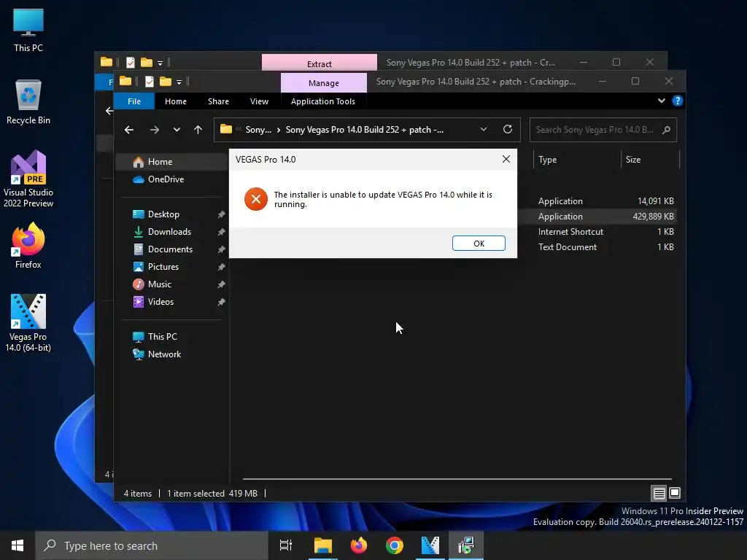Click the Properties quick access icon

pyautogui.click(x=149, y=82)
